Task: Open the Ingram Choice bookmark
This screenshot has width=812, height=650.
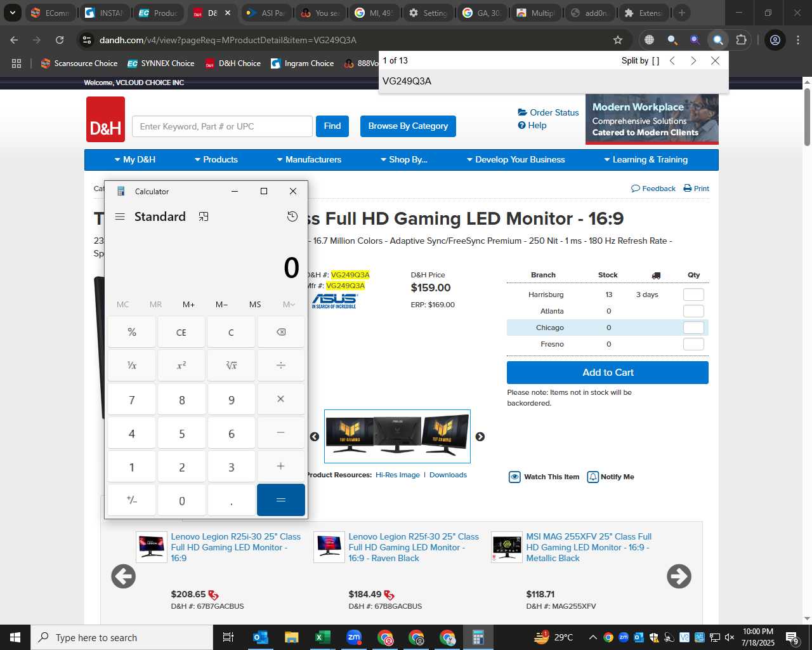Action: (x=303, y=63)
